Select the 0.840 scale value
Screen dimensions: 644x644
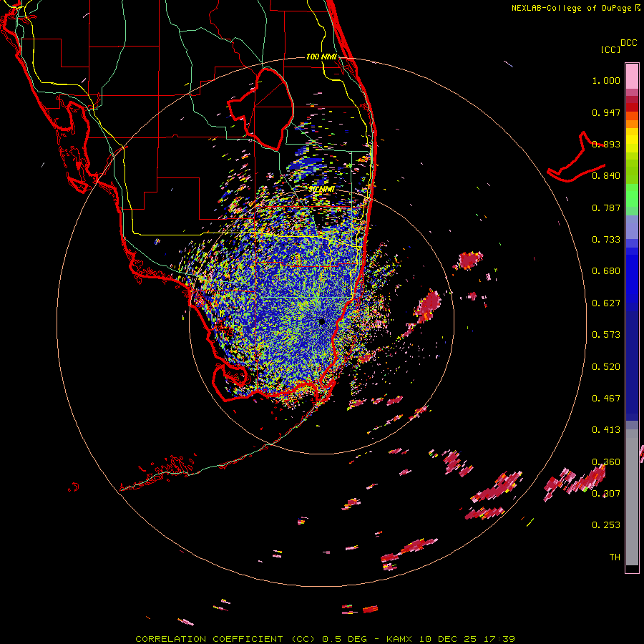click(606, 176)
